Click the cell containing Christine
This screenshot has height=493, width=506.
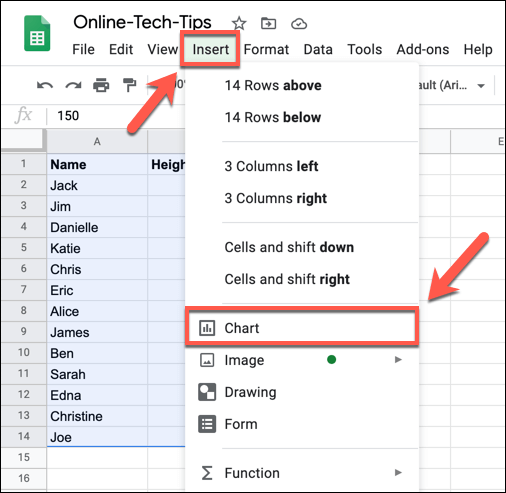97,416
